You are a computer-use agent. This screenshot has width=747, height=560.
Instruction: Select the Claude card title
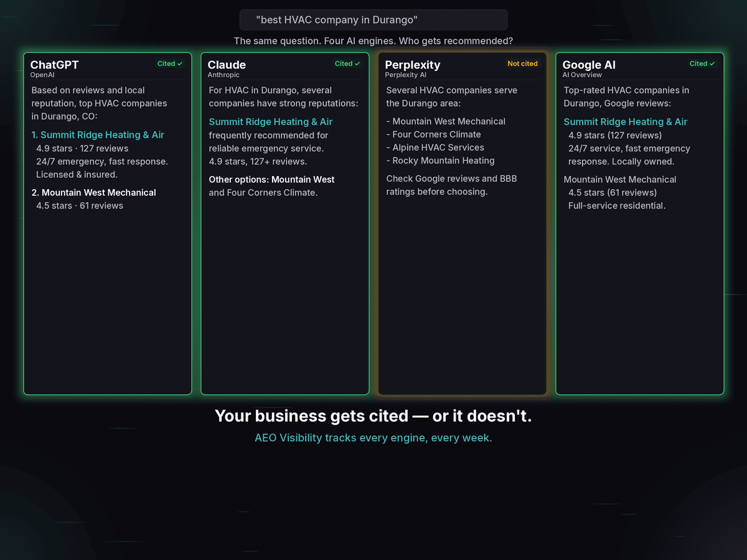[227, 65]
